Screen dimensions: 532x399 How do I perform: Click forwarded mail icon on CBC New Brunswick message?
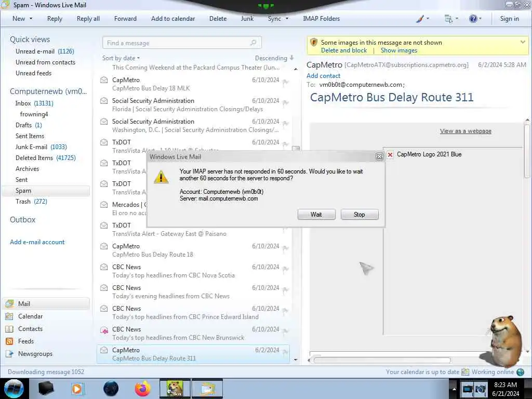point(104,330)
